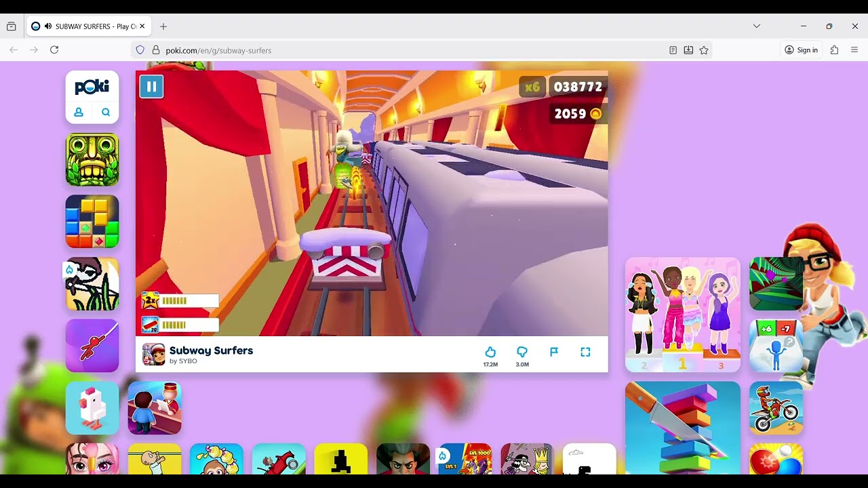Viewport: 868px width, 488px height.
Task: Open the recent browsing panel icon
Action: pyautogui.click(x=12, y=26)
